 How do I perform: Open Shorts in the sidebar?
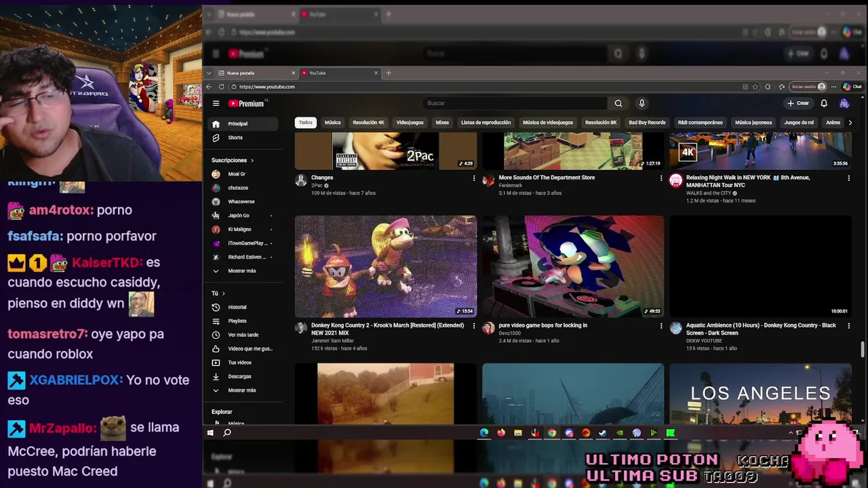click(243, 138)
